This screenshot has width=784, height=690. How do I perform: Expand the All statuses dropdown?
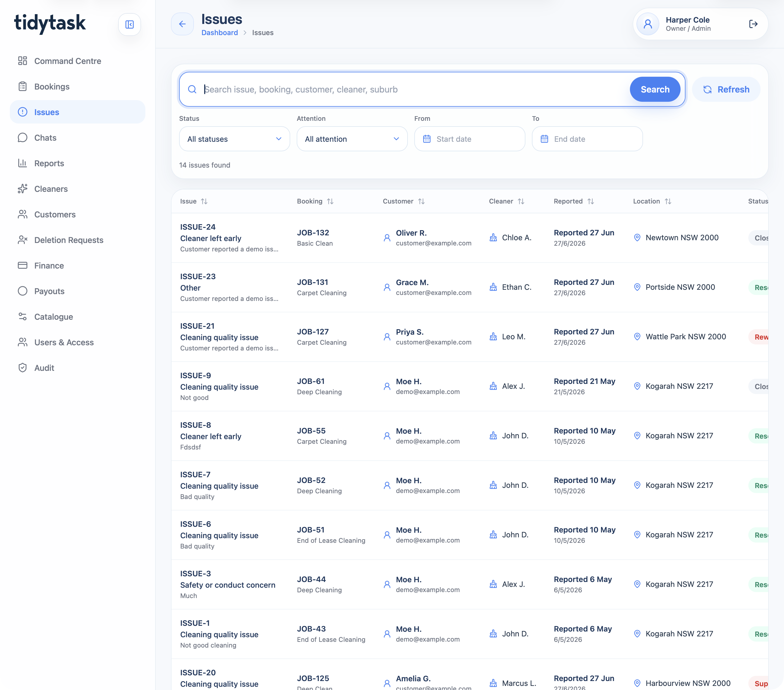click(234, 139)
